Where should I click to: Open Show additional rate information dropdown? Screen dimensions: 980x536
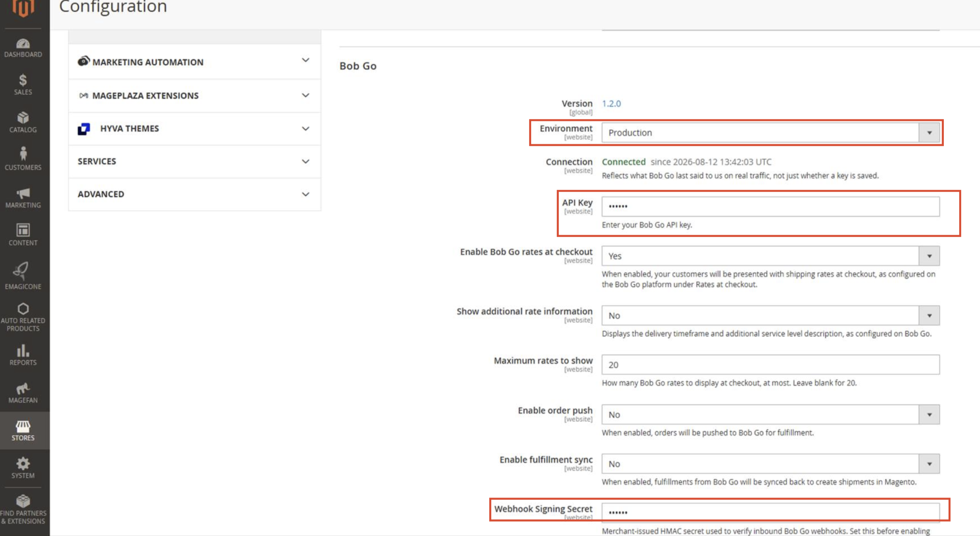(x=770, y=315)
